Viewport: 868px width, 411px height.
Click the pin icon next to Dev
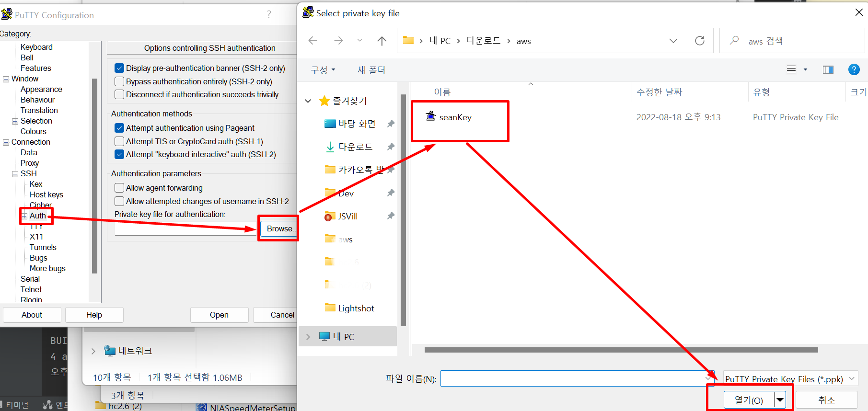[391, 193]
